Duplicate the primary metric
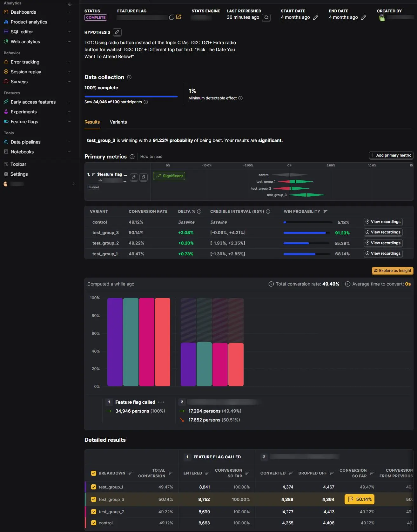This screenshot has height=532, width=417. click(144, 177)
